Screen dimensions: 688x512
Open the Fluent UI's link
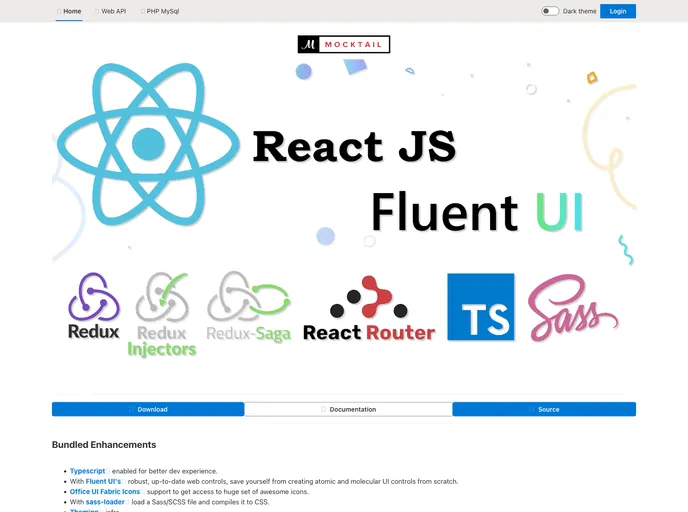103,481
